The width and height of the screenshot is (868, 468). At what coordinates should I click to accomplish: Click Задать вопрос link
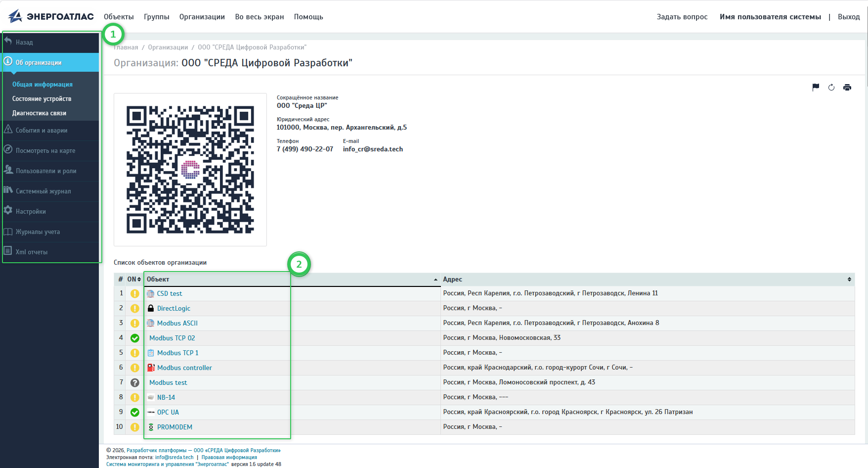(x=682, y=17)
